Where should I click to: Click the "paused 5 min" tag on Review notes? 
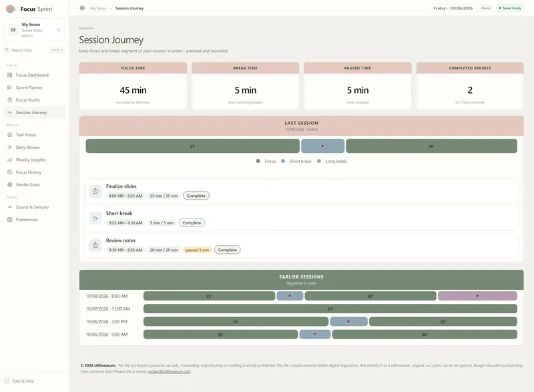[x=198, y=250]
